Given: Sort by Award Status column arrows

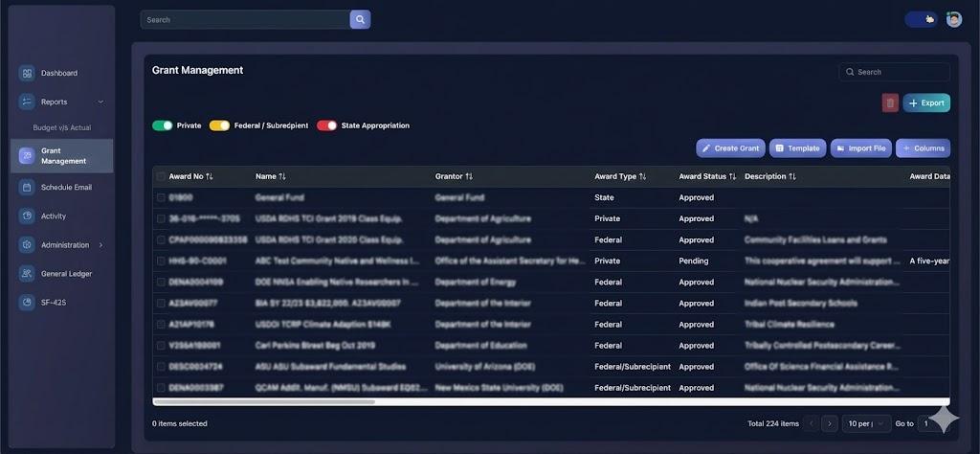Looking at the screenshot, I should 732,176.
